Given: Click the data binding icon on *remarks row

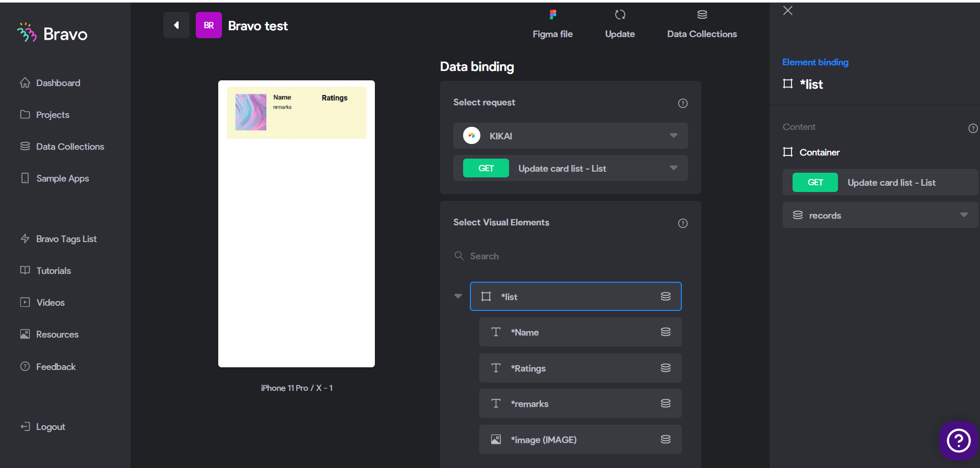Looking at the screenshot, I should coord(666,403).
